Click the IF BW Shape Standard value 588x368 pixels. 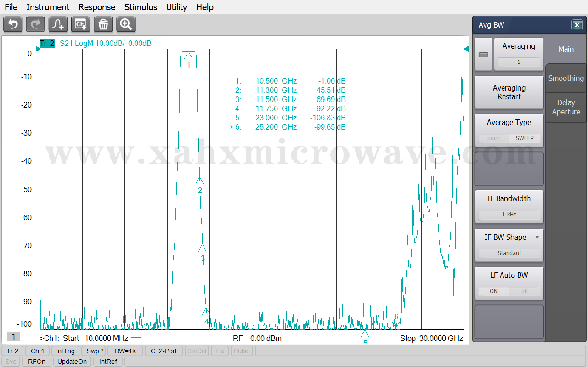click(509, 253)
